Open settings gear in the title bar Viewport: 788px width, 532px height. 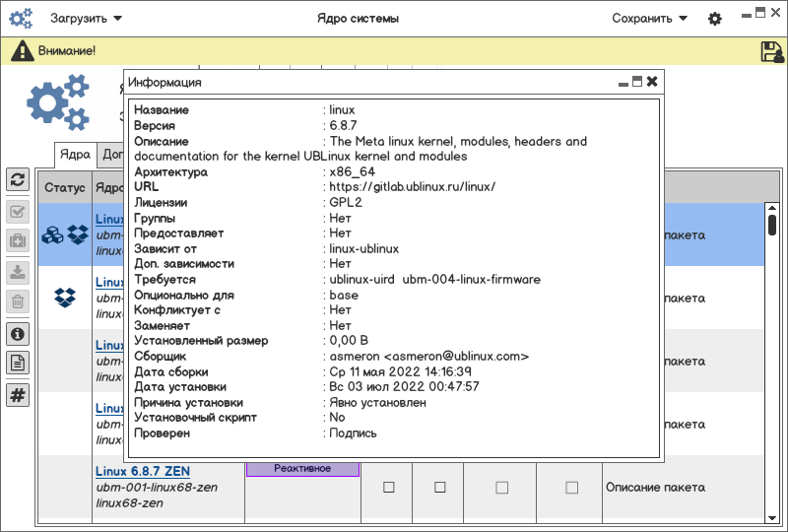(x=715, y=19)
